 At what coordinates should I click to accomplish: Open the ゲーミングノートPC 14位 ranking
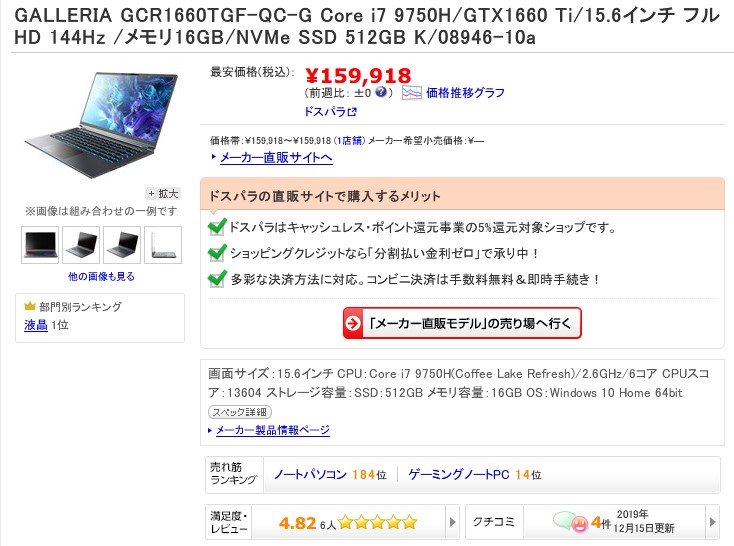click(475, 475)
